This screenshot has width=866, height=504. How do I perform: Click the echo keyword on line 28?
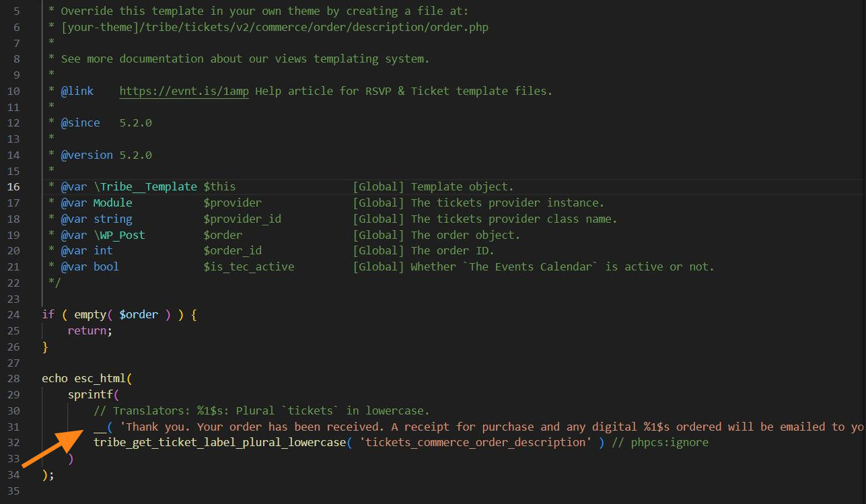pyautogui.click(x=55, y=379)
